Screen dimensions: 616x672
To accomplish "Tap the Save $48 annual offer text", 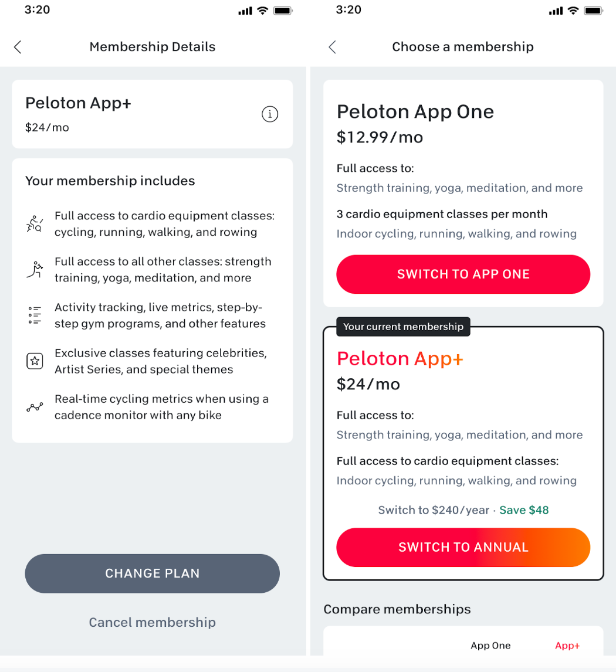I will 523,510.
